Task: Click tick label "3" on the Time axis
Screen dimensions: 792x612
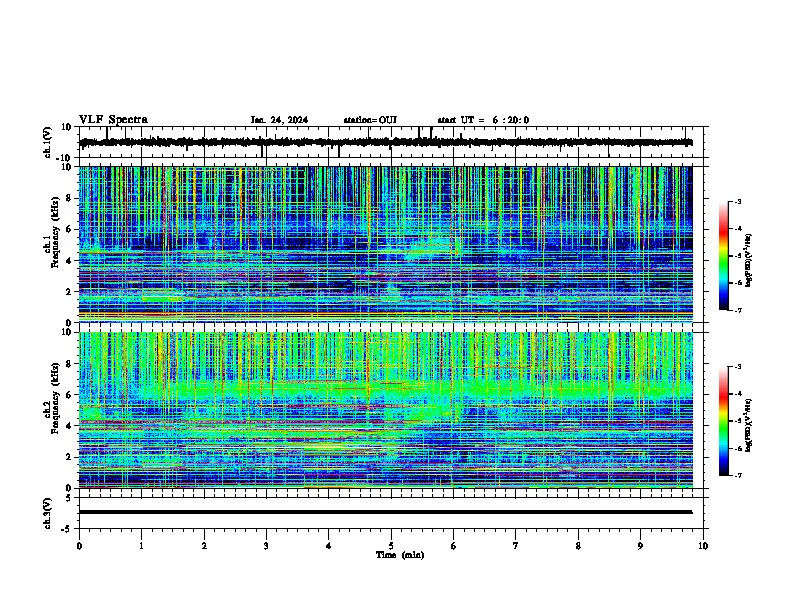Action: pos(266,546)
